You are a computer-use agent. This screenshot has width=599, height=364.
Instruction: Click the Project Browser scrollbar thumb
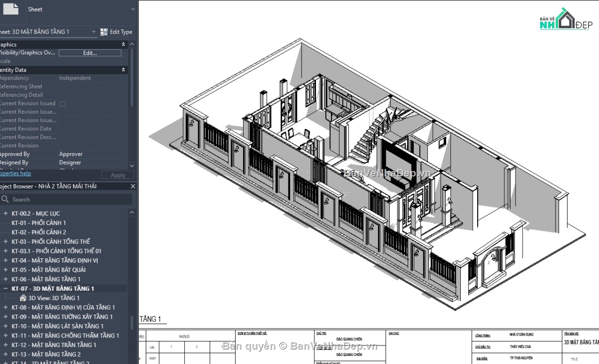pyautogui.click(x=132, y=322)
